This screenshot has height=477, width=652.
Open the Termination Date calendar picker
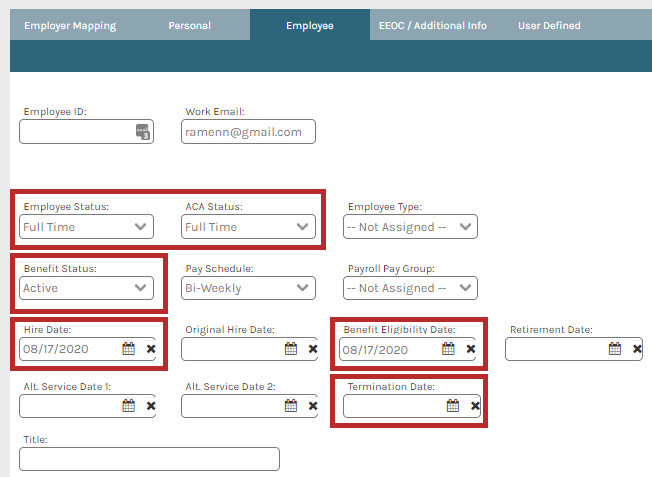tap(452, 406)
